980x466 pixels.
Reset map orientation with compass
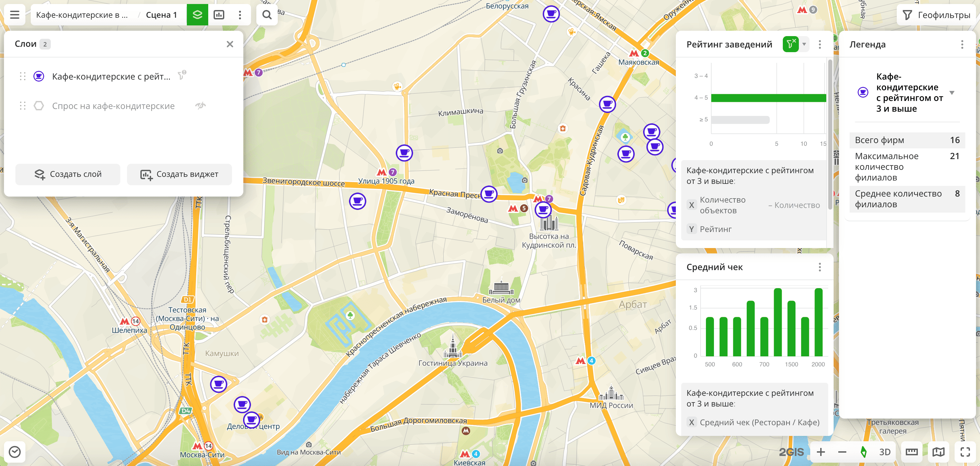[863, 452]
